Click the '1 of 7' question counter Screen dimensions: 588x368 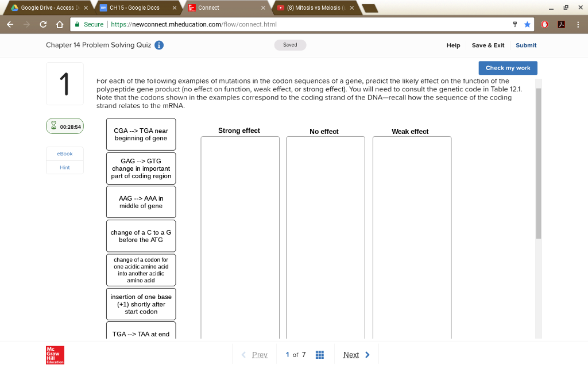296,355
